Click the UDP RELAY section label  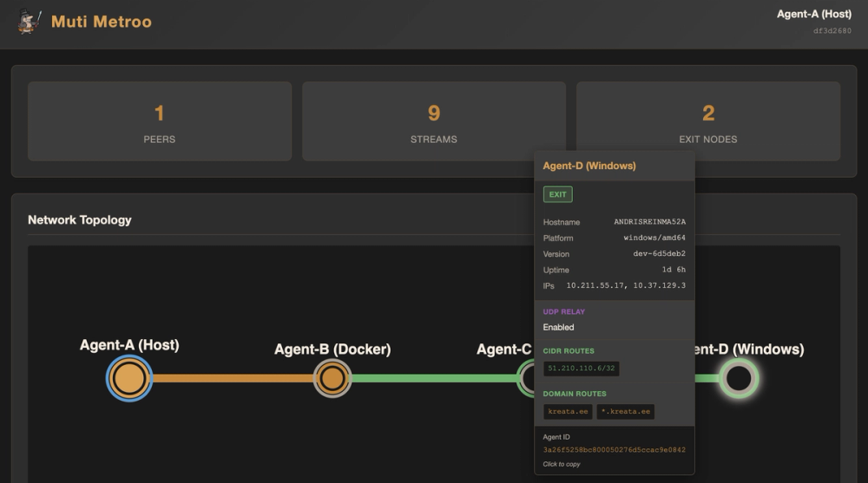(x=563, y=311)
